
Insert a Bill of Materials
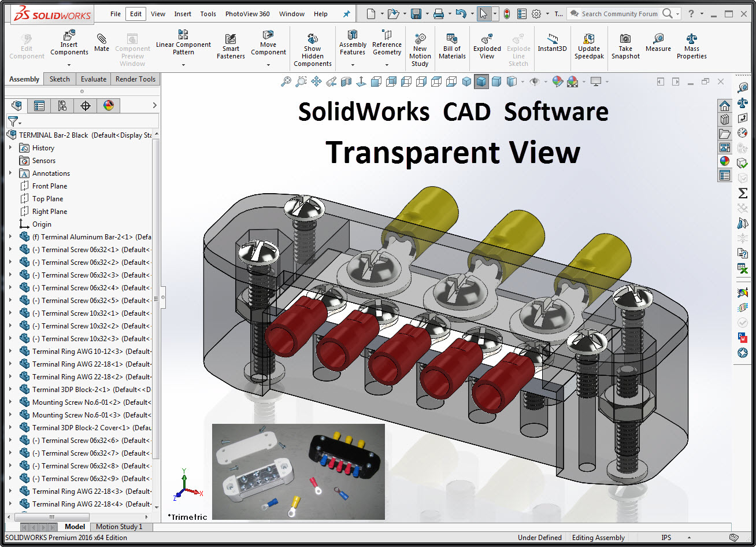pyautogui.click(x=452, y=46)
